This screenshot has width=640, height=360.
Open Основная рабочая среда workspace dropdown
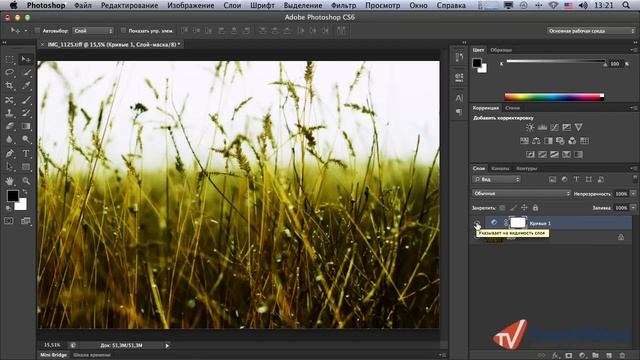point(591,31)
